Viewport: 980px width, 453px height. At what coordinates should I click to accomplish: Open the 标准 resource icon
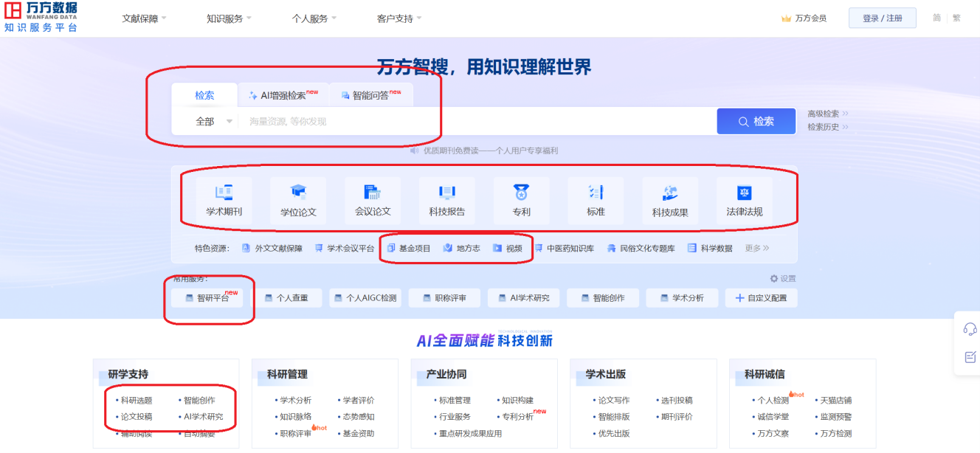596,193
